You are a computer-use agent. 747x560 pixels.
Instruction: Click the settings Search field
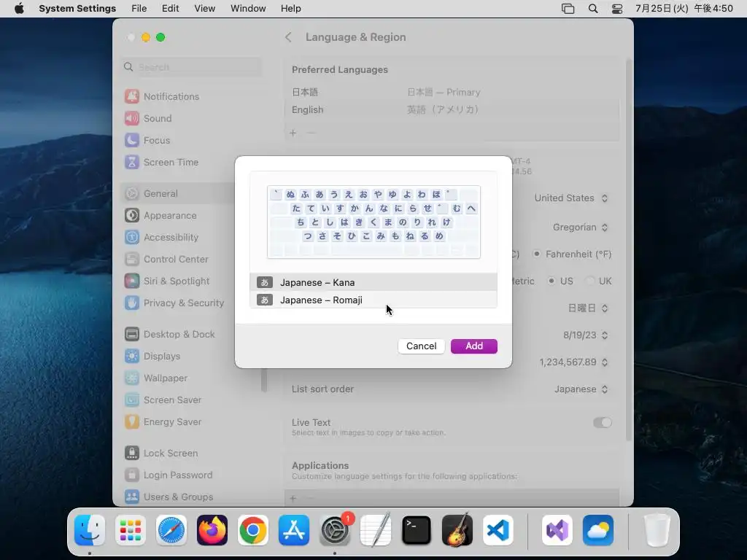tap(192, 67)
